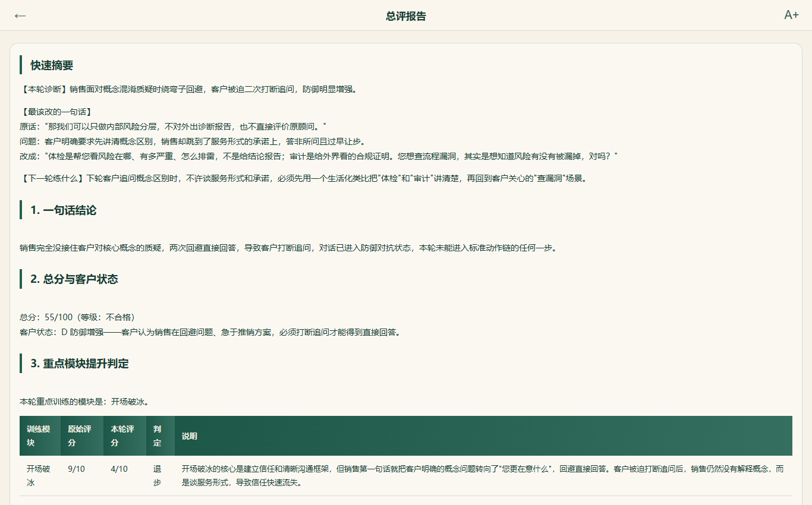Click the 原始评分 column header
Image resolution: width=812 pixels, height=505 pixels.
click(82, 435)
